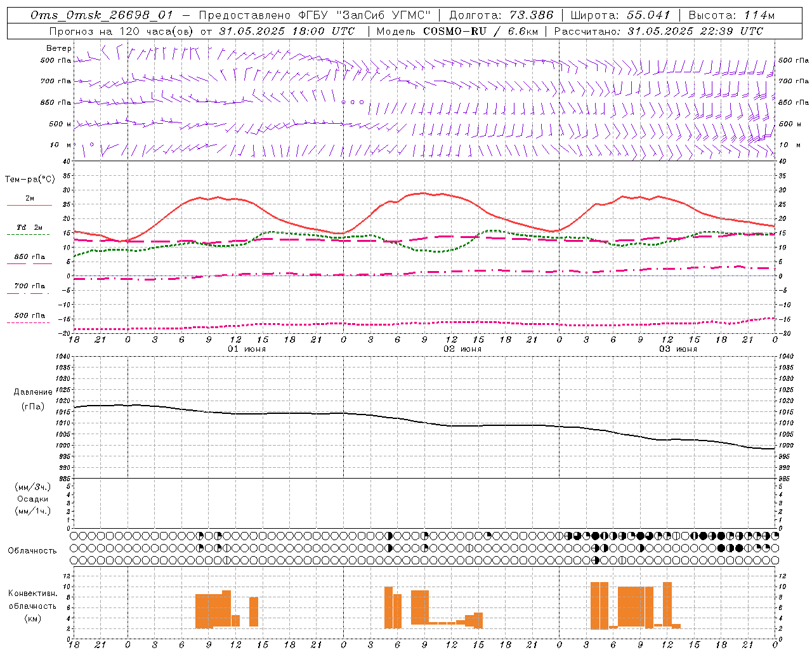Select the Модель COSMO-RU / 6.6км text

[457, 30]
